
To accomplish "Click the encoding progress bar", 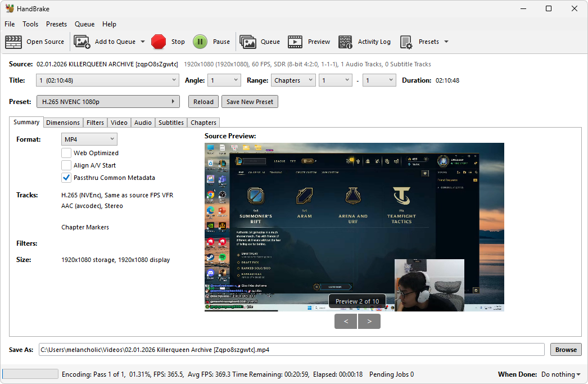I will (30, 374).
